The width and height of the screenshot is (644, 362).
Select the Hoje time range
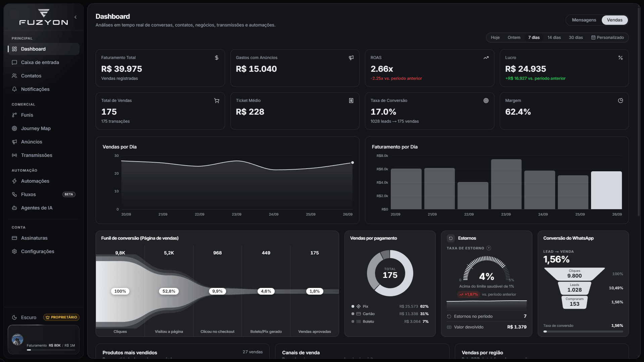pyautogui.click(x=495, y=38)
